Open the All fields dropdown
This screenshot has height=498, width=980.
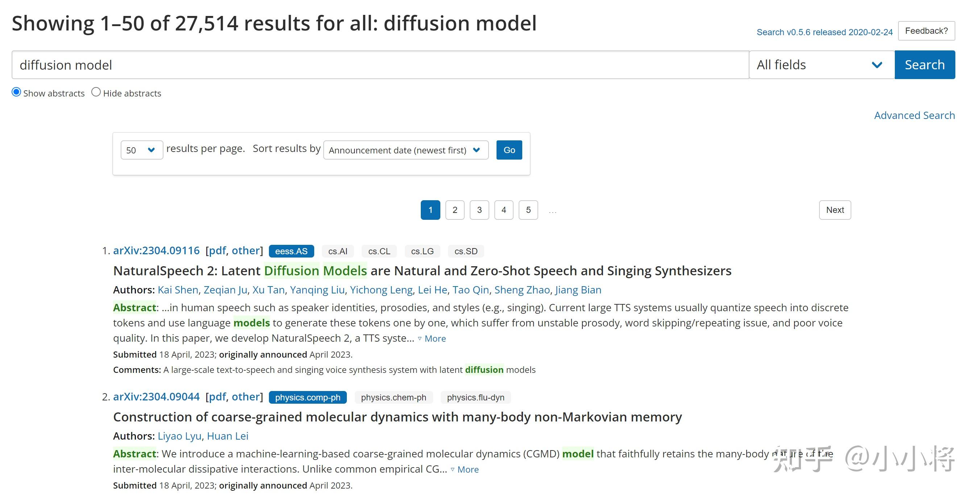coord(821,65)
